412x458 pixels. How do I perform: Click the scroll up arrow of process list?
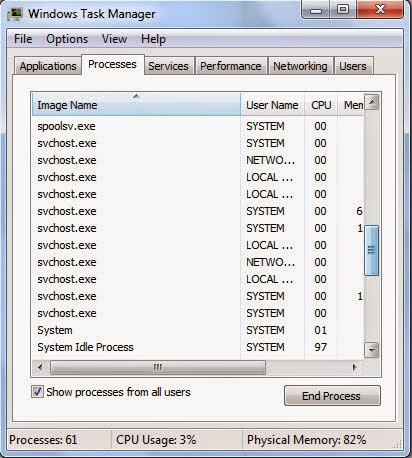click(x=372, y=102)
